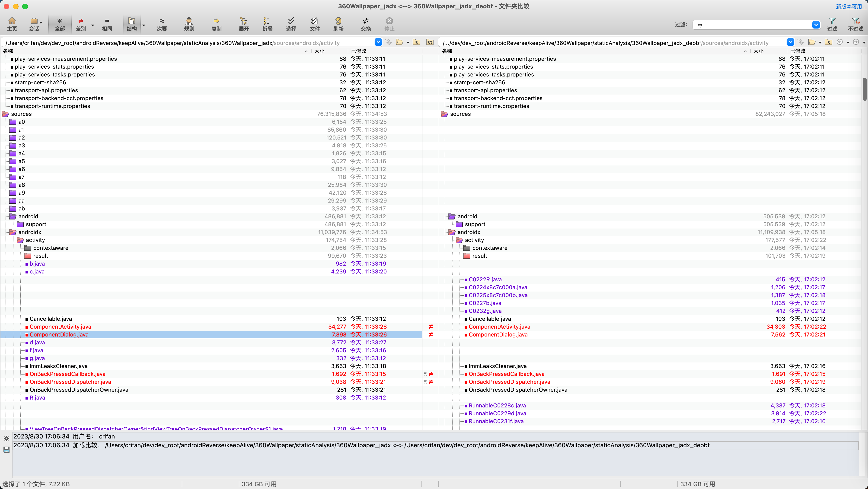Select ImmLeaksCleaner.java in right pane
The image size is (868, 489).
tap(497, 366)
